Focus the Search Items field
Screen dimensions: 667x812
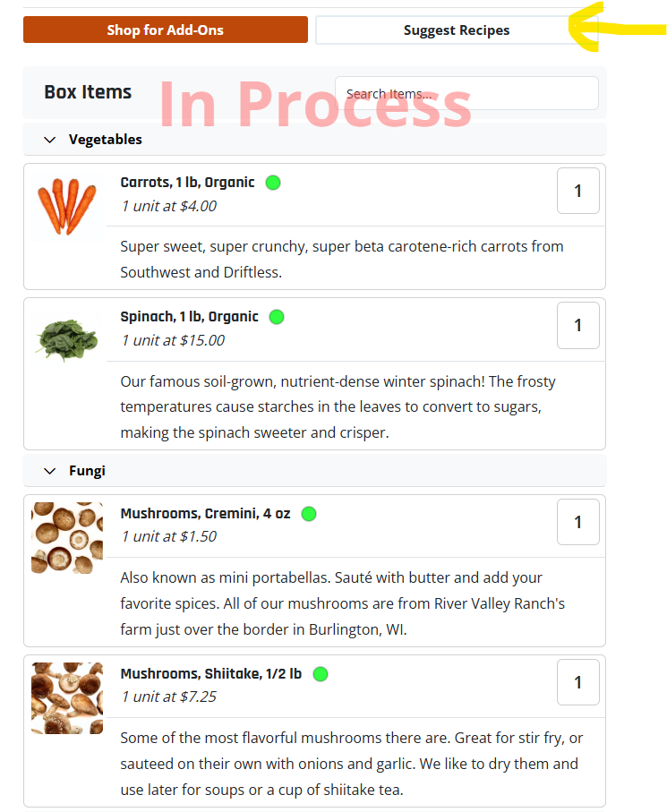466,93
